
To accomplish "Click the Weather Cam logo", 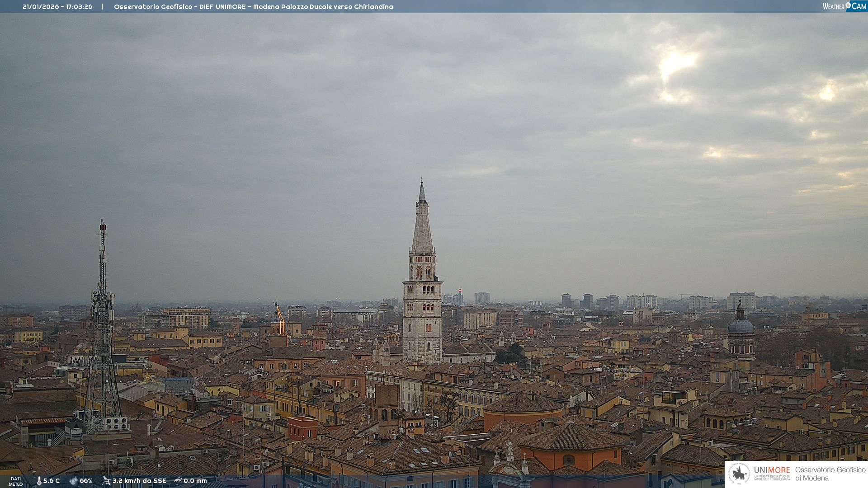I will (844, 6).
